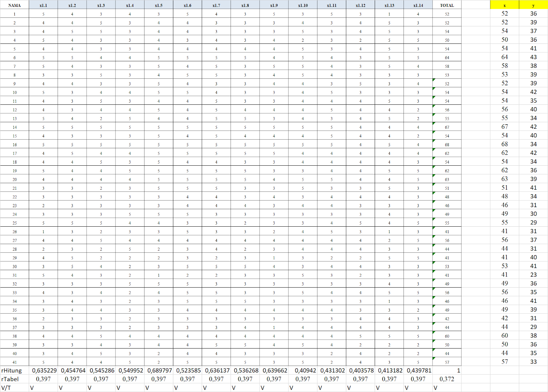548x392 pixels.
Task: Select TOTAL value 60 in row 38
Action: (447, 336)
